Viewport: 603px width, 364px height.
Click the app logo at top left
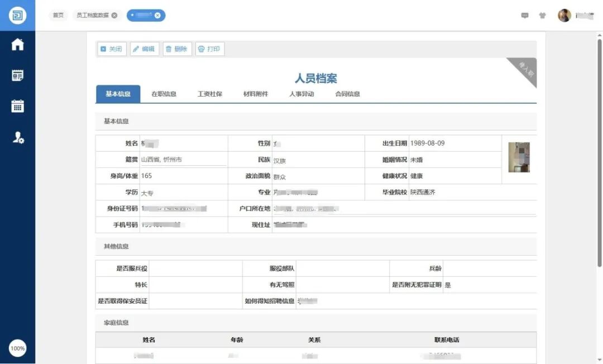(x=17, y=15)
